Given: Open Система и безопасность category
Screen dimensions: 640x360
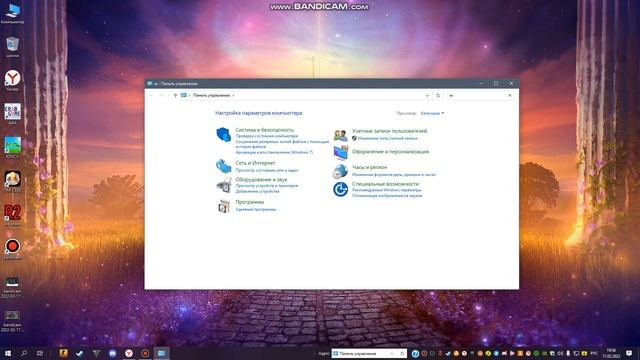Looking at the screenshot, I should [x=264, y=130].
